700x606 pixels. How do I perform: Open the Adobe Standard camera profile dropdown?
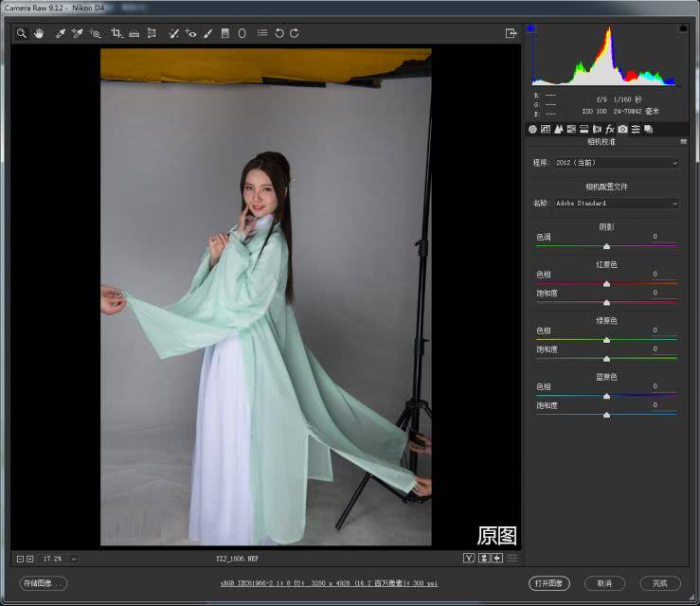[x=616, y=203]
